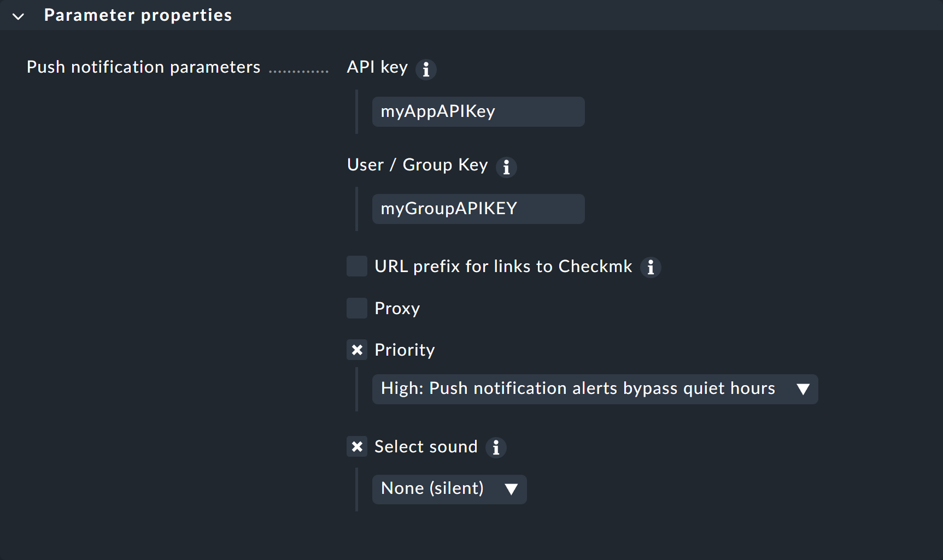This screenshot has height=560, width=943.
Task: Open the Priority dropdown menu
Action: pos(595,389)
